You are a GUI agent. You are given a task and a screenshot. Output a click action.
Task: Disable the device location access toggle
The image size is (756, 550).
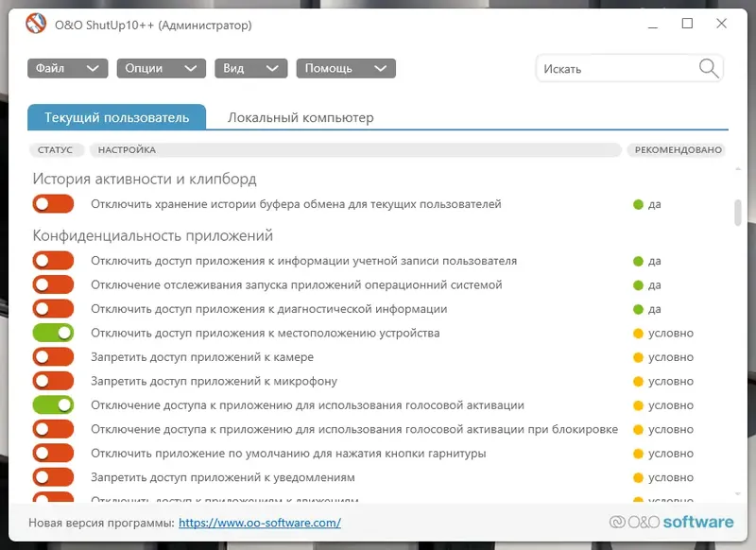(x=53, y=332)
